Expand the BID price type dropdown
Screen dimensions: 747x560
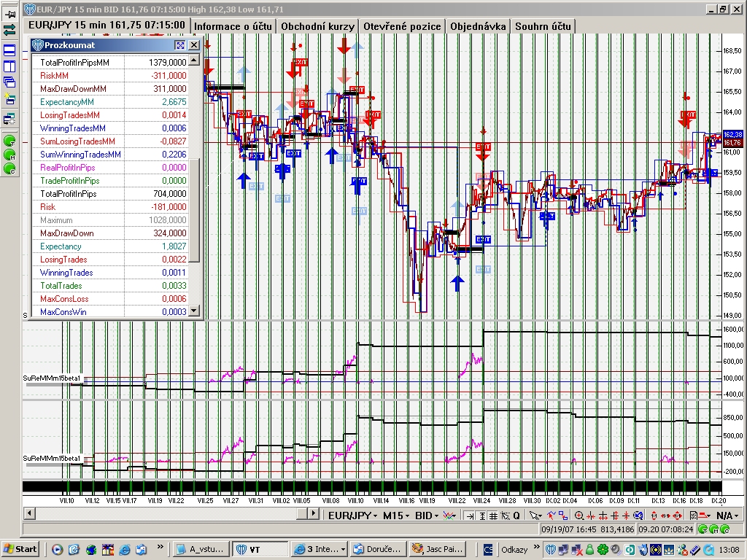tap(426, 516)
